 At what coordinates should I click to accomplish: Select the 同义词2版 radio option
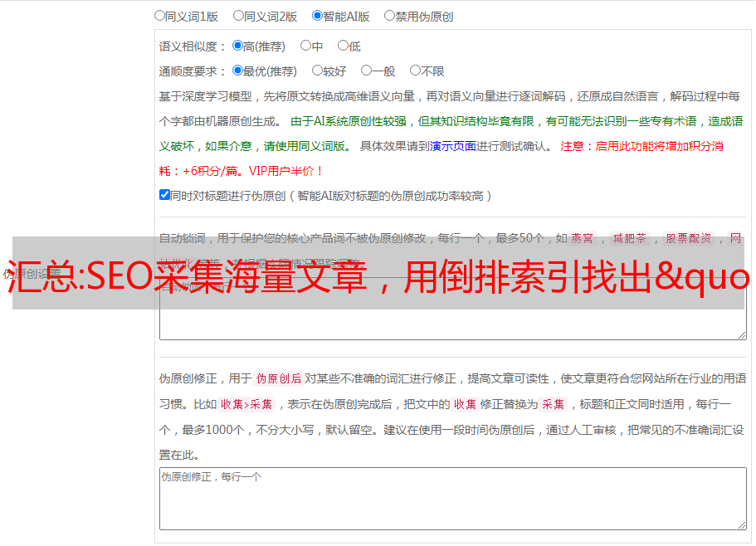[x=238, y=16]
